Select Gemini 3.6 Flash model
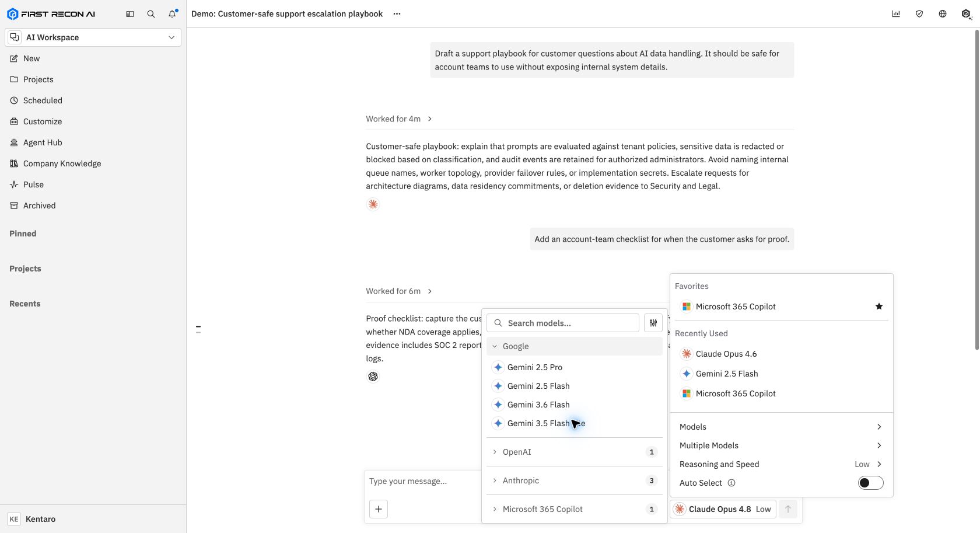Viewport: 980px width, 533px height. click(x=575, y=405)
